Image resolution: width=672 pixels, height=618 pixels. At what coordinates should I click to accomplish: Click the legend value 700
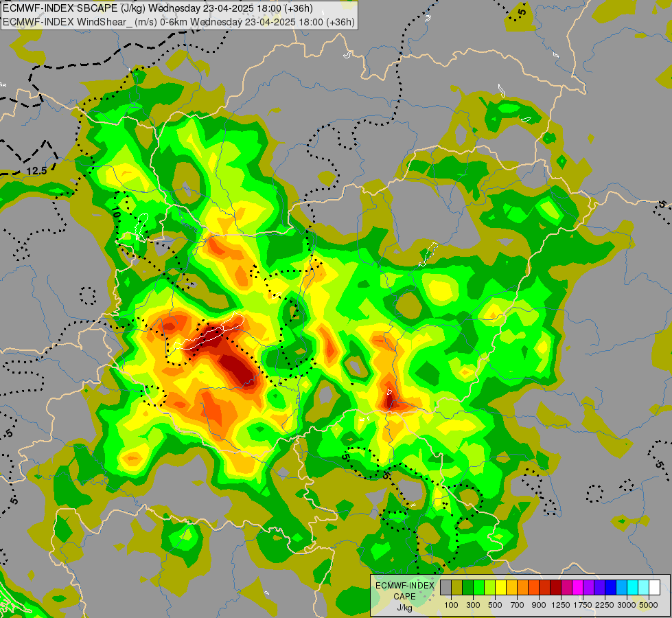(x=518, y=605)
